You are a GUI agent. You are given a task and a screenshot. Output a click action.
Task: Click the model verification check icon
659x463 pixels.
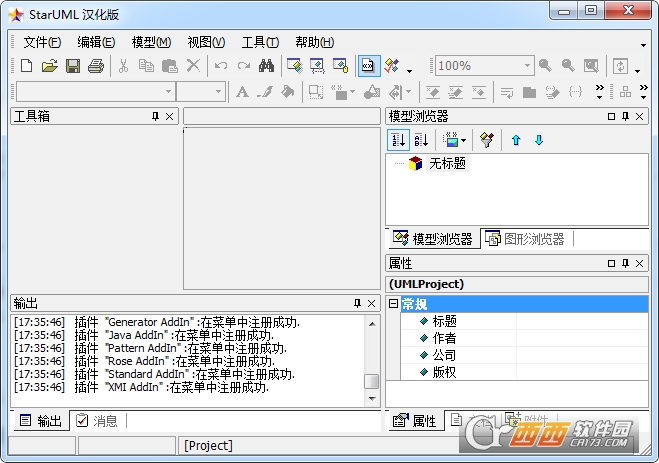(392, 66)
